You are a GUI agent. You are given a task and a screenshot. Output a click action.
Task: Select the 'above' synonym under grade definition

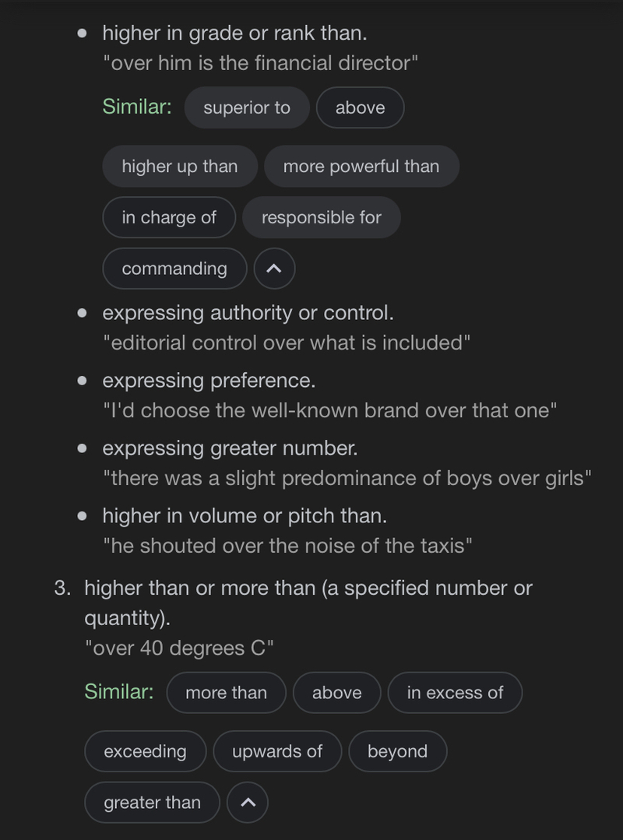tap(360, 107)
